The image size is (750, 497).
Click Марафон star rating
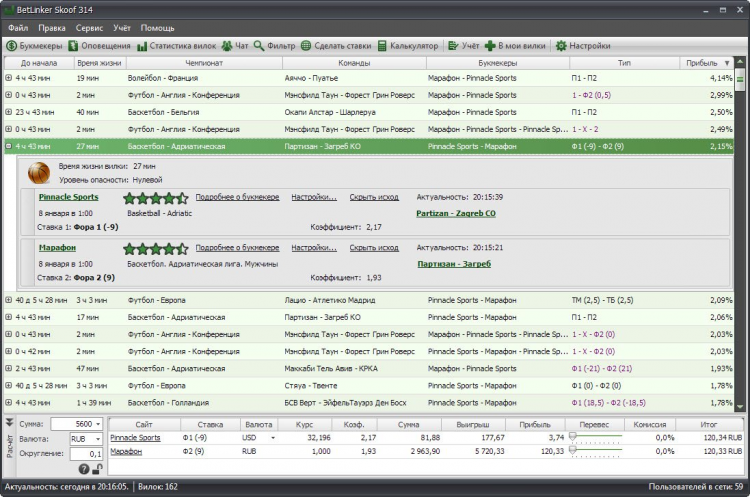click(155, 248)
